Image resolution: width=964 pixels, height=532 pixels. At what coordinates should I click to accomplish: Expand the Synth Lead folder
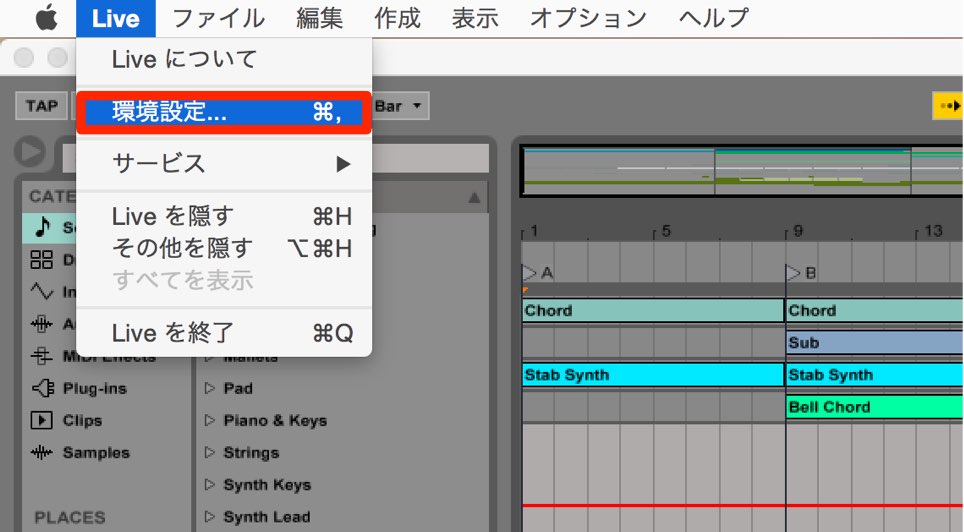pos(210,516)
